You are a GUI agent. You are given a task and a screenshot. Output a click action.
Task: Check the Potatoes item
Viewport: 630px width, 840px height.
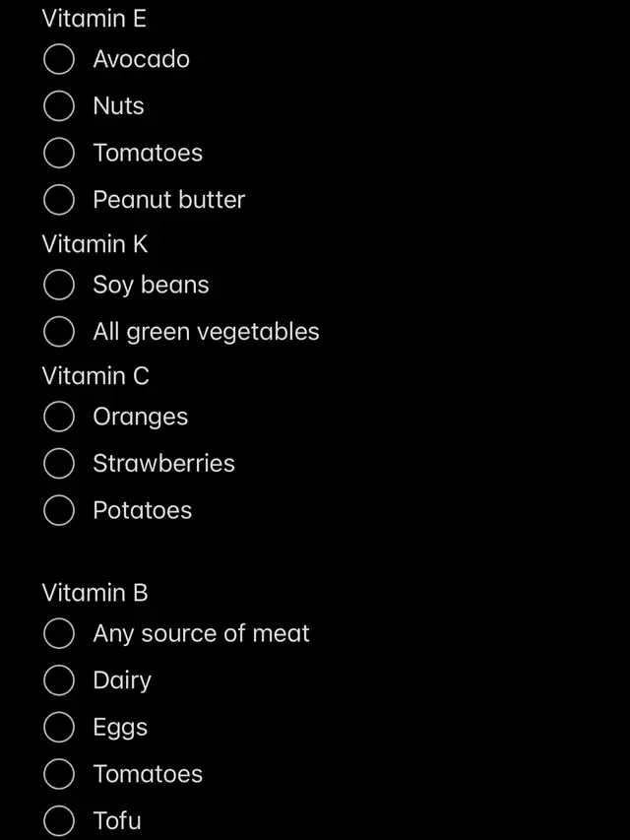[59, 511]
